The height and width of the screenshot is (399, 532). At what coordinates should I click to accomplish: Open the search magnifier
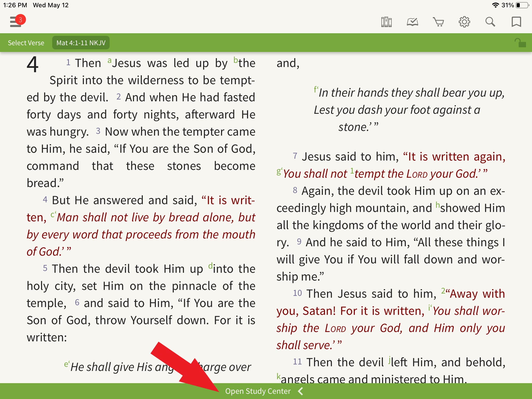[x=490, y=22]
